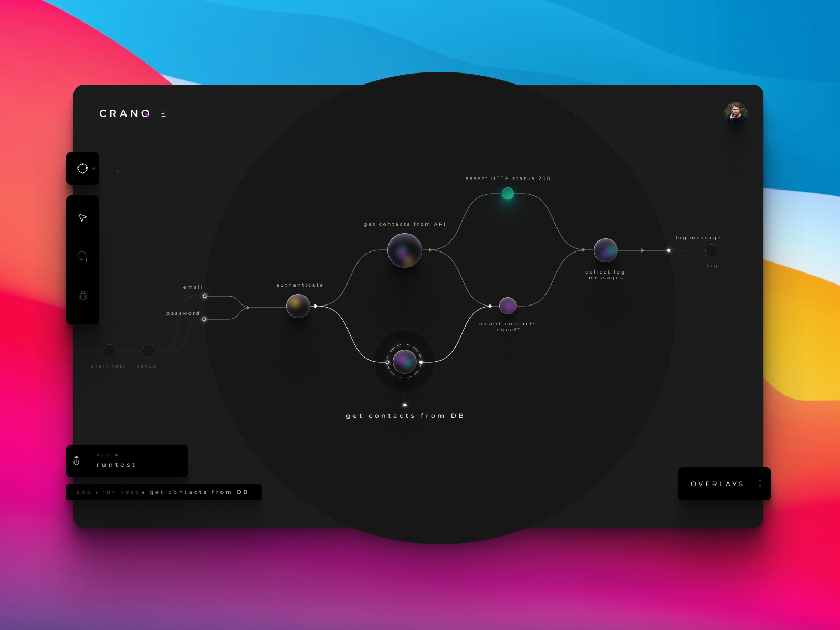
Task: Select the authenticate node
Action: (x=298, y=306)
